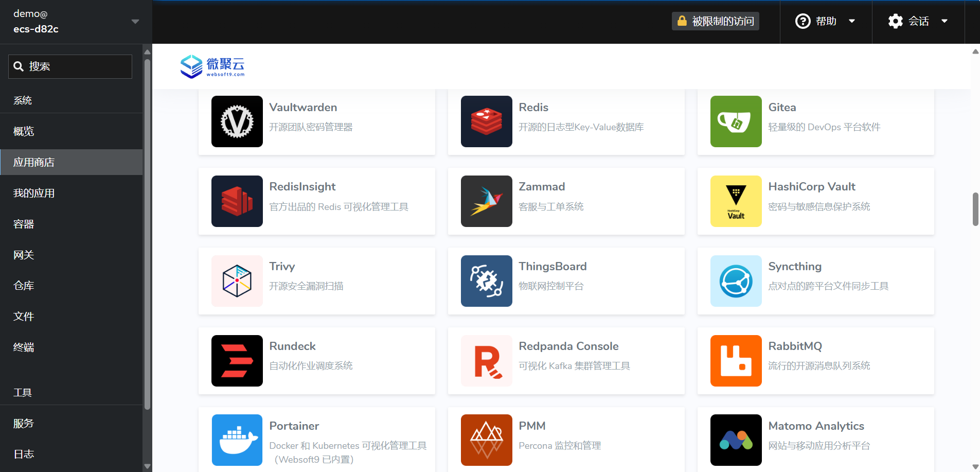Screen dimensions: 980x472
Task: Click the Redpanda Console title text
Action: 568,346
